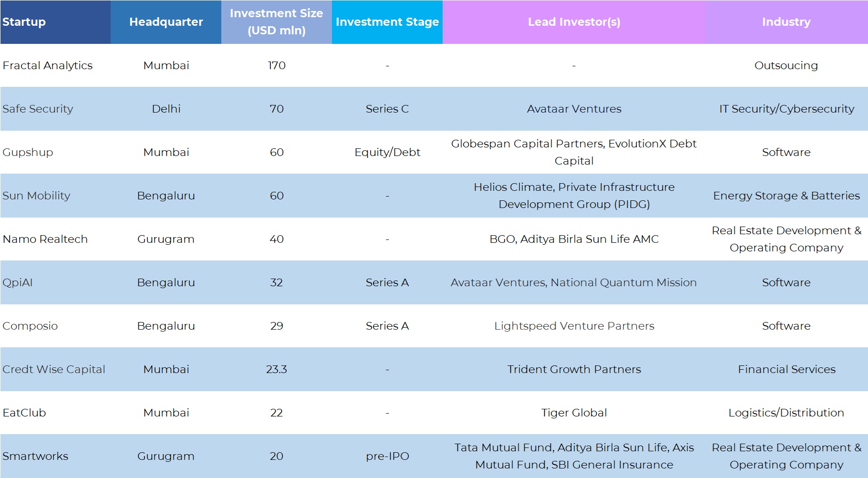This screenshot has width=868, height=478.
Task: Click the Trident Growth Partners cell
Action: [574, 369]
